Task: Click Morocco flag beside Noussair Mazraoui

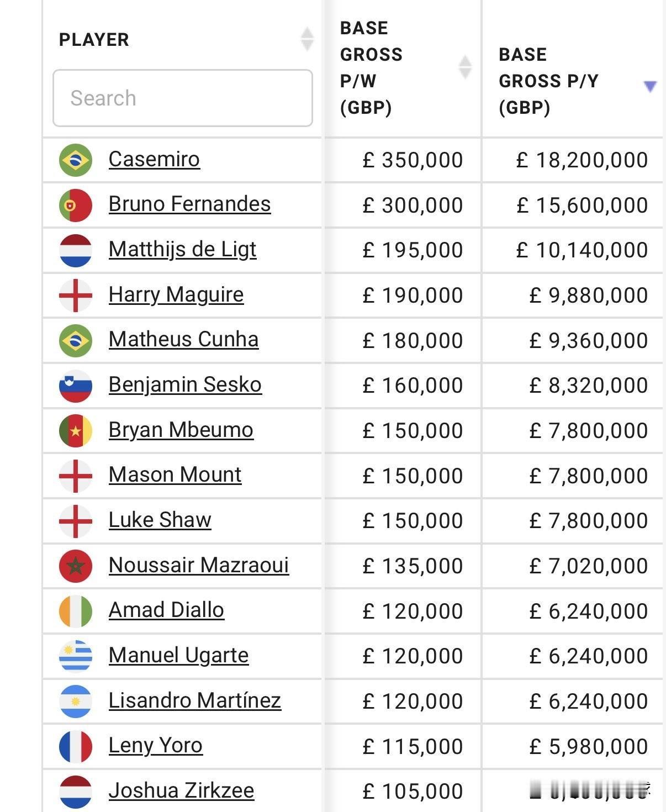Action: tap(76, 566)
